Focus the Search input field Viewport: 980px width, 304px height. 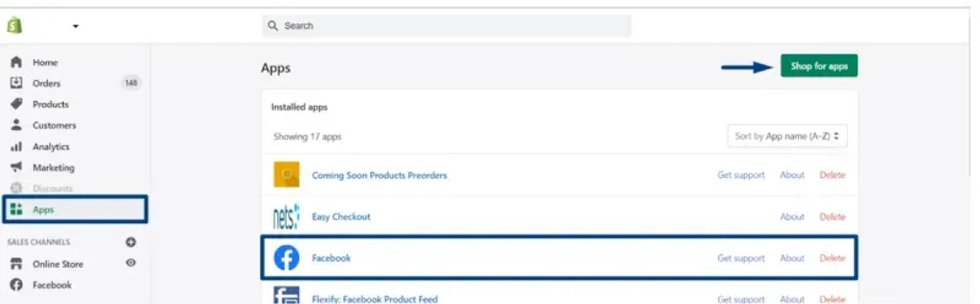[x=447, y=26]
